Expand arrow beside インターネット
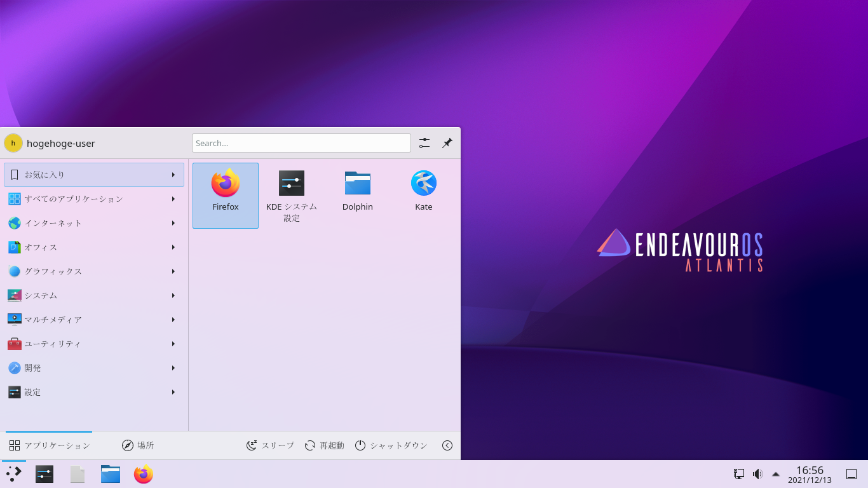This screenshot has width=868, height=488. coord(173,223)
